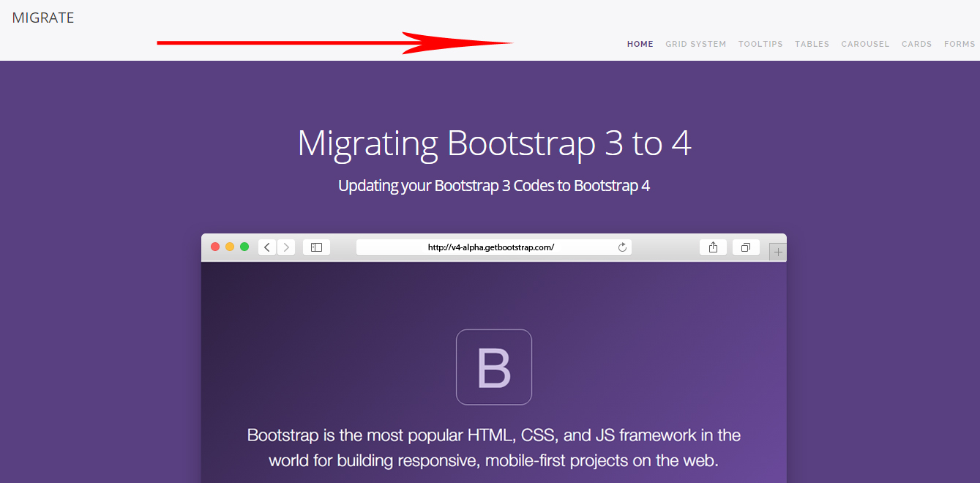Navigate to TABLES section
The image size is (980, 483).
tap(812, 44)
